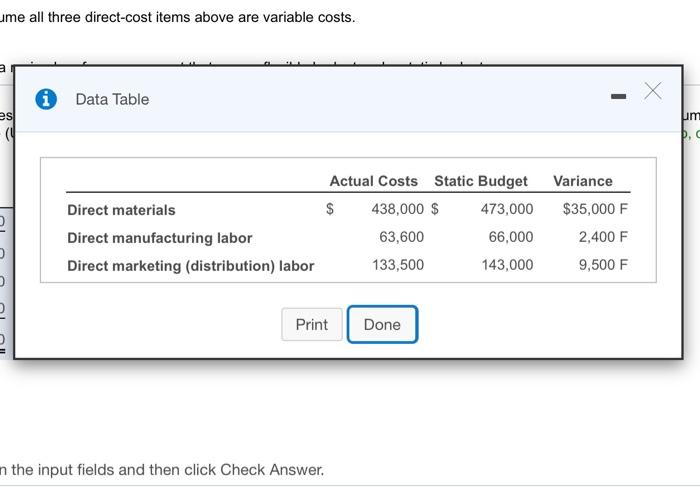The height and width of the screenshot is (487, 700).
Task: Click the Data Table title text
Action: tap(112, 99)
